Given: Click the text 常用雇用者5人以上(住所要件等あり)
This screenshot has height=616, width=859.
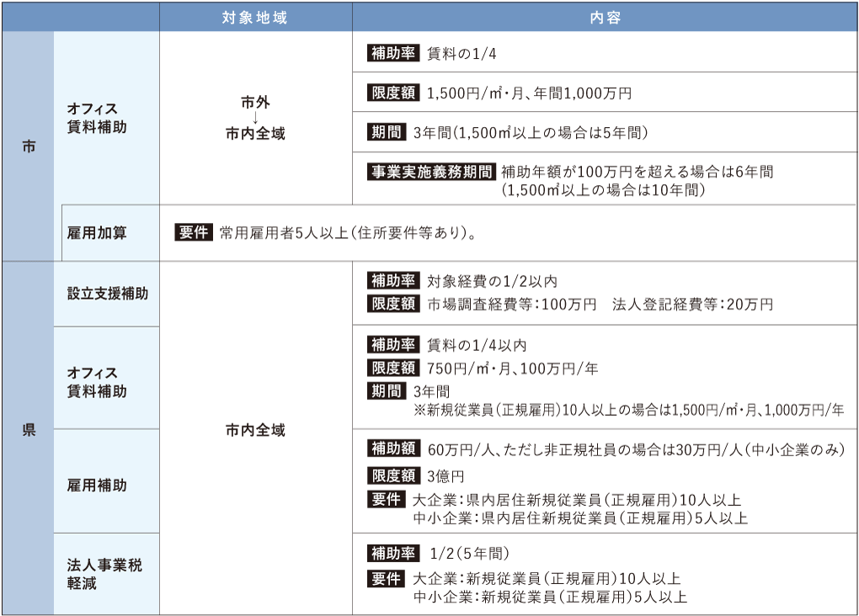Looking at the screenshot, I should [348, 233].
